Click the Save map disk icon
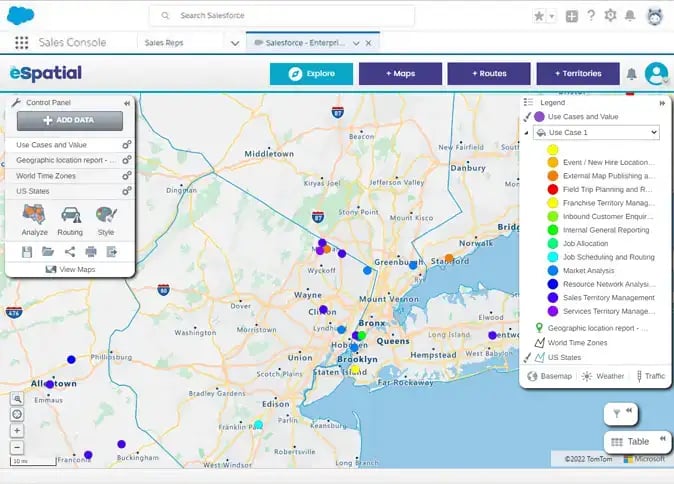The height and width of the screenshot is (484, 674). [x=27, y=252]
